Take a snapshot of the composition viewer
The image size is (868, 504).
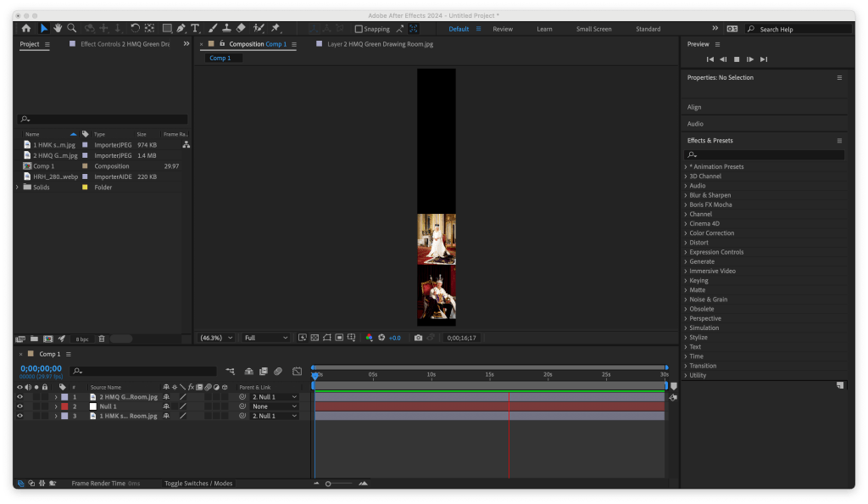[418, 338]
